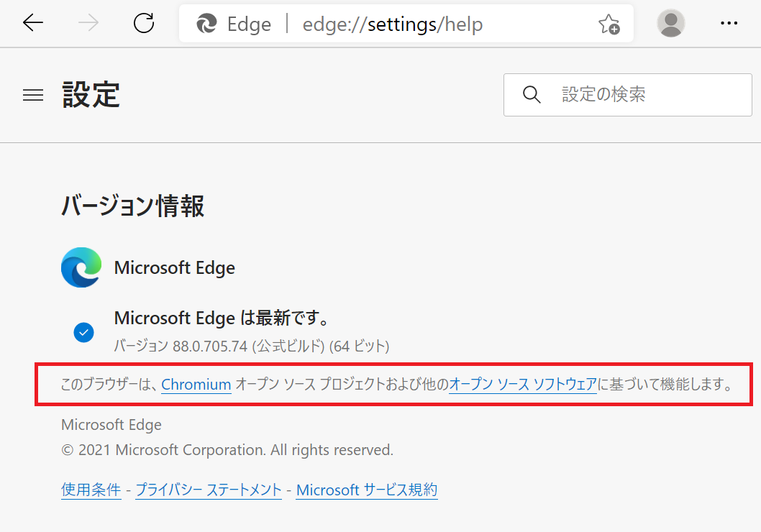Click the large Microsoft Edge logo
This screenshot has height=532, width=761.
click(81, 267)
